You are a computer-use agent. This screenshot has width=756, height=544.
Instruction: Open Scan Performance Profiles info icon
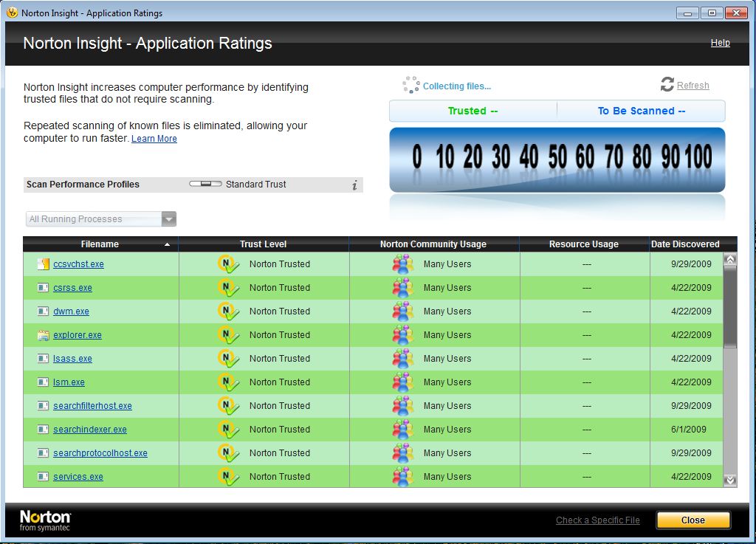[x=354, y=185]
